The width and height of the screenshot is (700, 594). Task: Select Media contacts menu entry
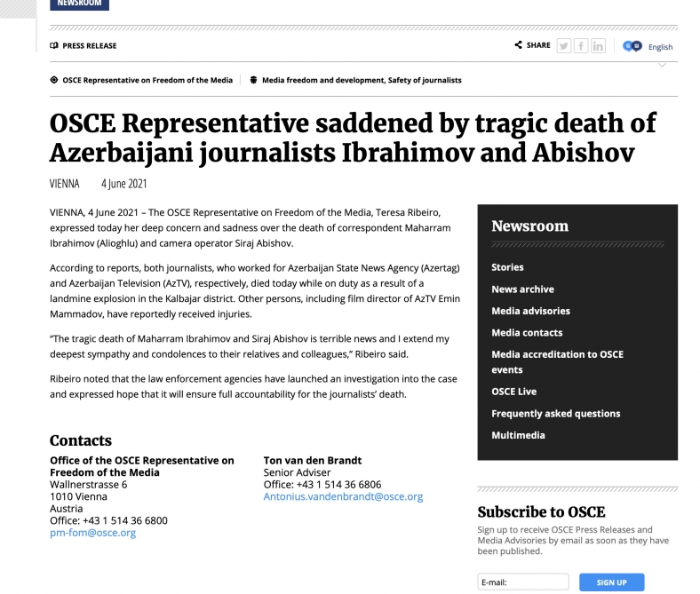click(x=527, y=333)
